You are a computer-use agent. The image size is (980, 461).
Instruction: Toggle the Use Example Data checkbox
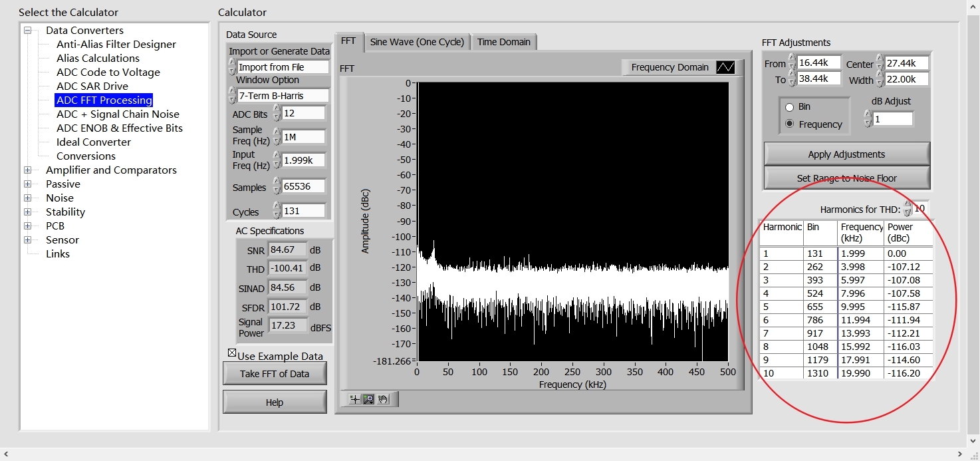[x=232, y=353]
